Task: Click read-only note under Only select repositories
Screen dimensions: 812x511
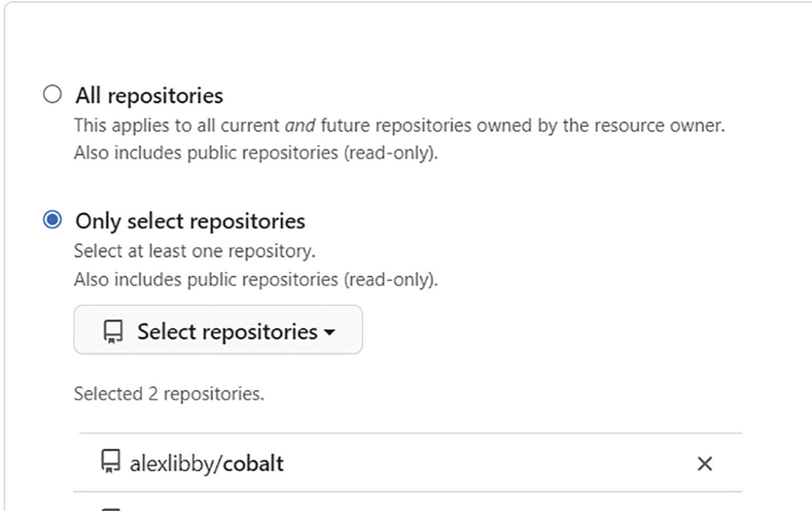Action: tap(255, 279)
